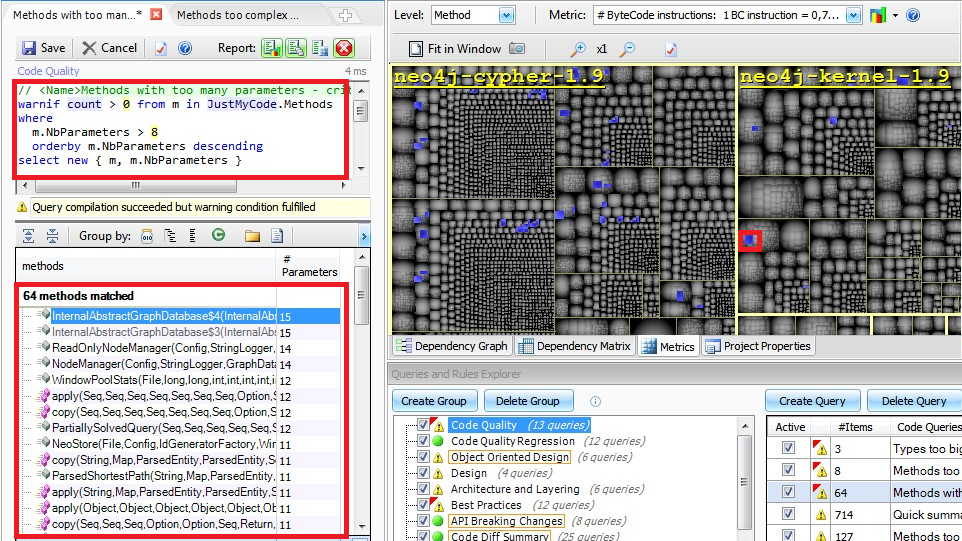
Task: Toggle Best Practices group checkbox
Action: tap(423, 504)
